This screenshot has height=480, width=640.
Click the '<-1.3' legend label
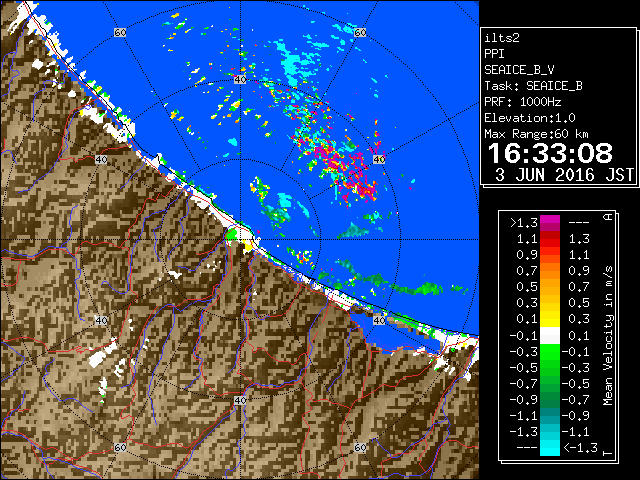pos(580,448)
